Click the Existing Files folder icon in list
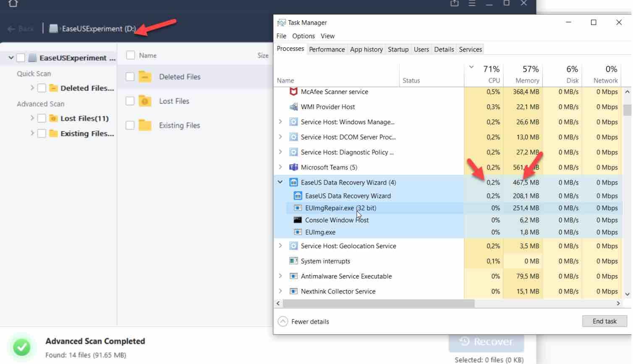The height and width of the screenshot is (364, 633). point(145,125)
